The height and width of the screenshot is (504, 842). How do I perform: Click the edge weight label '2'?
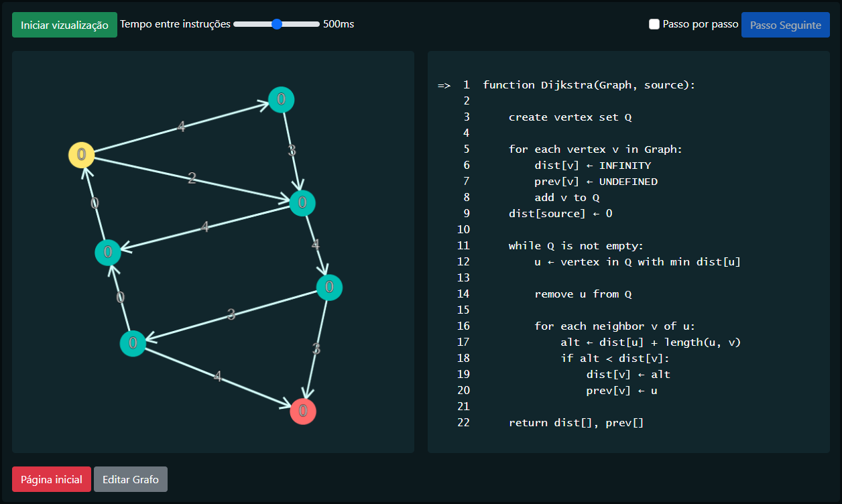pos(192,178)
